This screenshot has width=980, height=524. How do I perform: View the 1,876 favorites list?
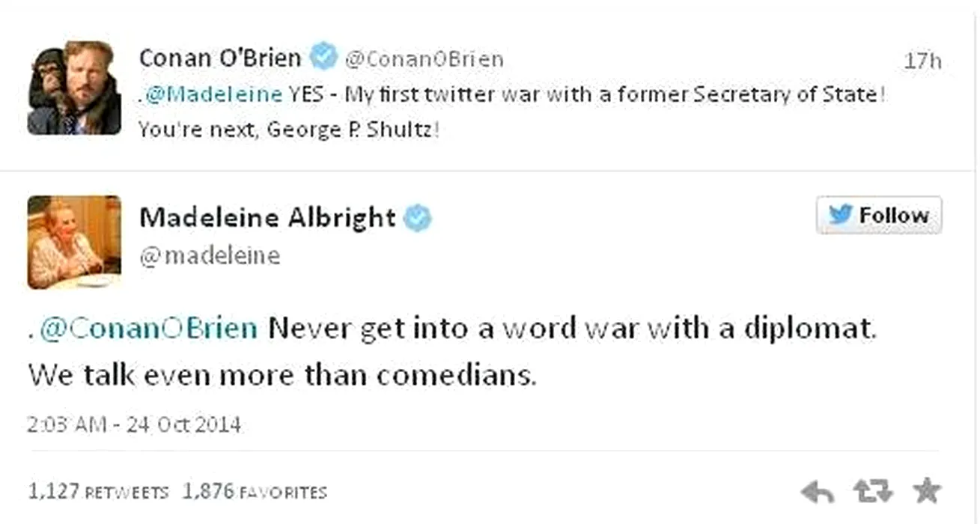tap(255, 492)
